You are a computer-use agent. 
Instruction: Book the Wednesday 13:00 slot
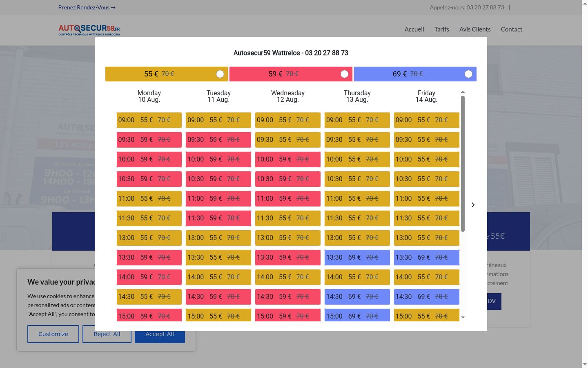[288, 238]
